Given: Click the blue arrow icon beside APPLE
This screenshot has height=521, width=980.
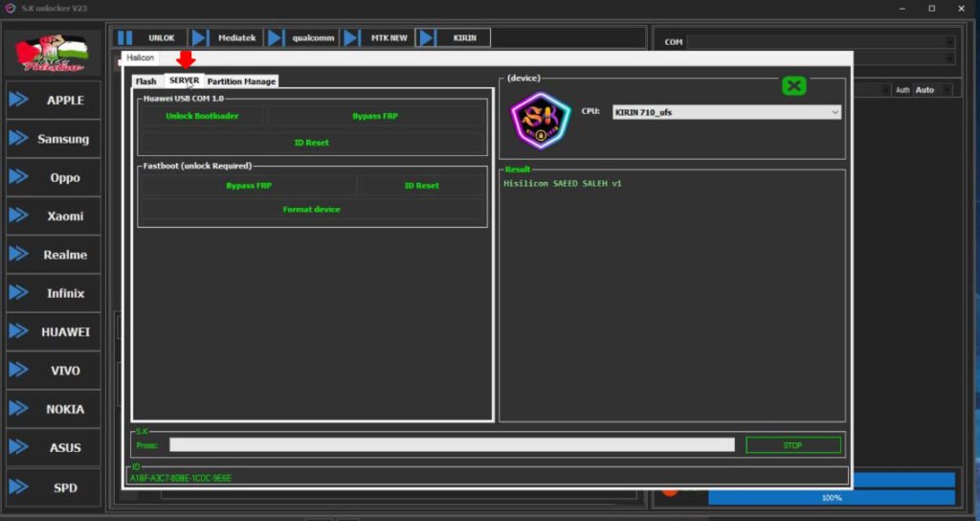Looking at the screenshot, I should tap(19, 100).
